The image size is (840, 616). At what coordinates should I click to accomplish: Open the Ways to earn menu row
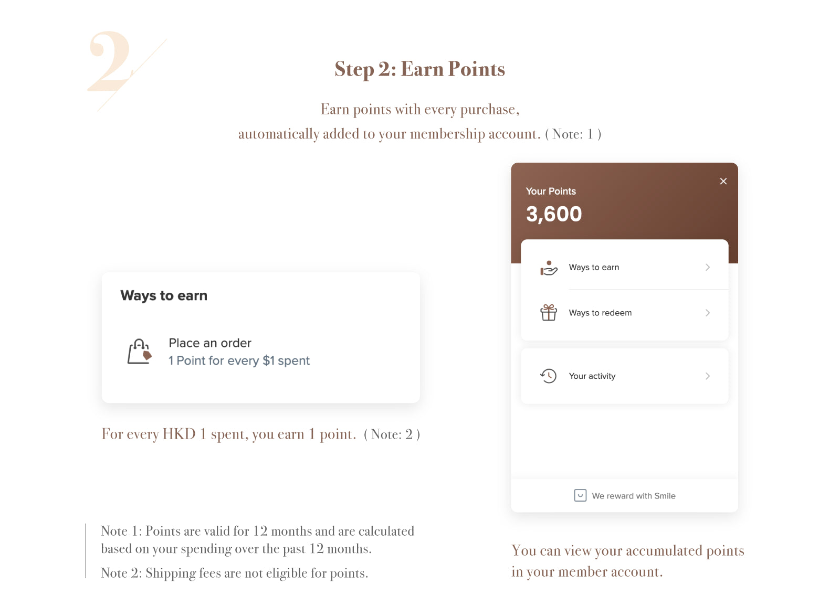coord(624,268)
